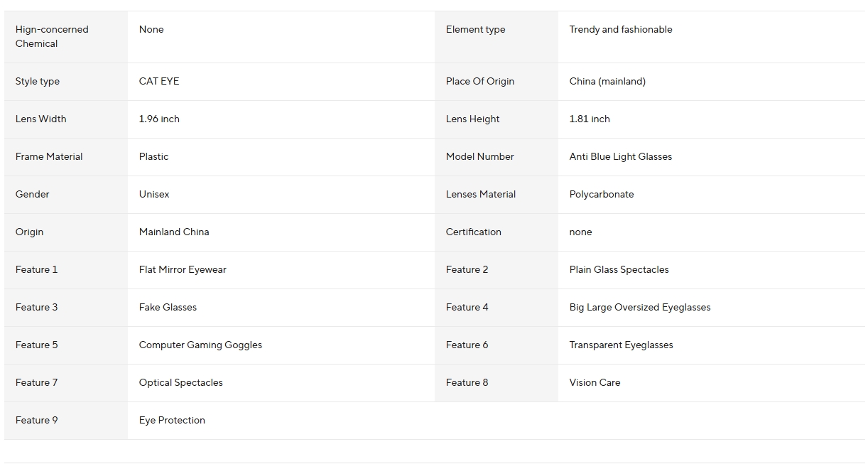This screenshot has height=464, width=868.
Task: Click the "CAT EYE" style value
Action: coord(159,82)
